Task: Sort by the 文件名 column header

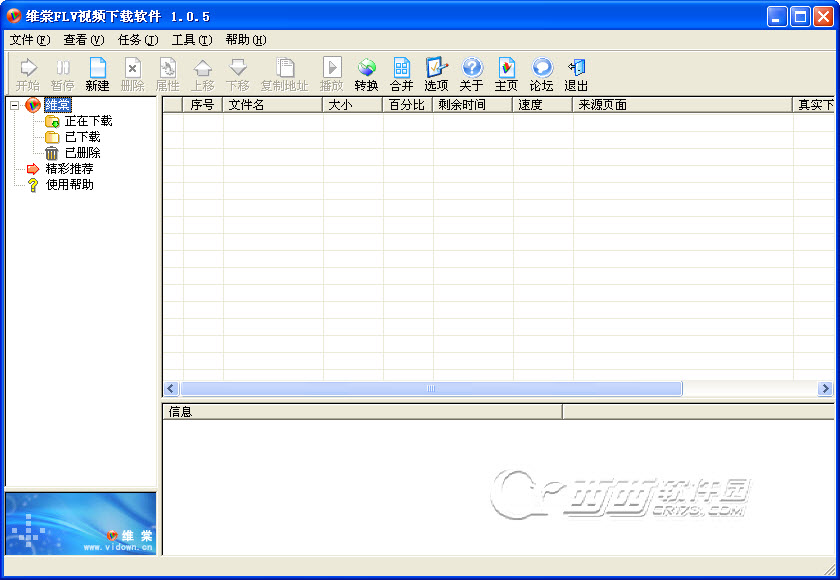Action: click(273, 105)
